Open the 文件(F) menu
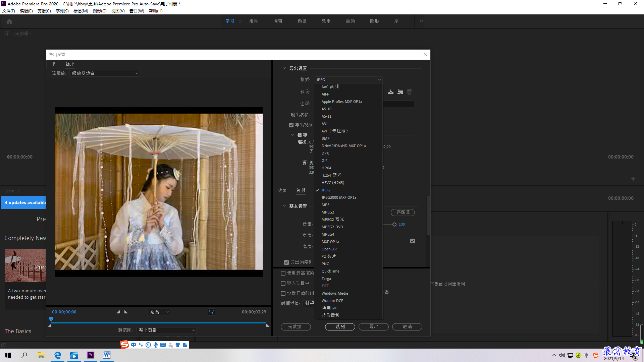 [x=9, y=11]
